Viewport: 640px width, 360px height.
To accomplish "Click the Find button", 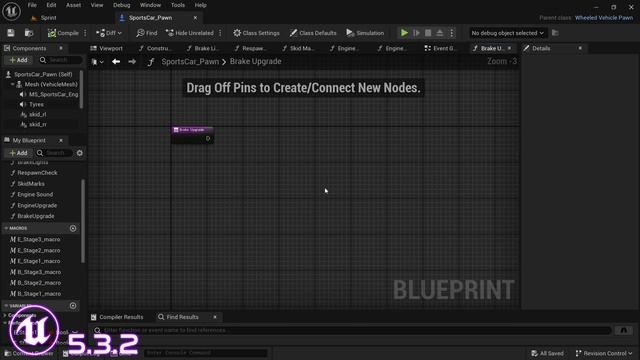I will tap(147, 33).
